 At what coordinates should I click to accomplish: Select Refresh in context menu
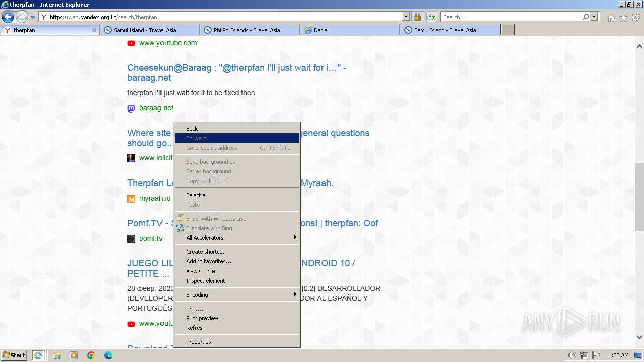(237, 328)
